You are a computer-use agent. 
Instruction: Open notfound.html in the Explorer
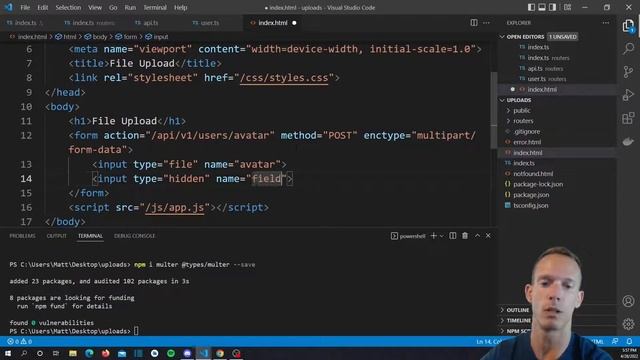(x=533, y=173)
